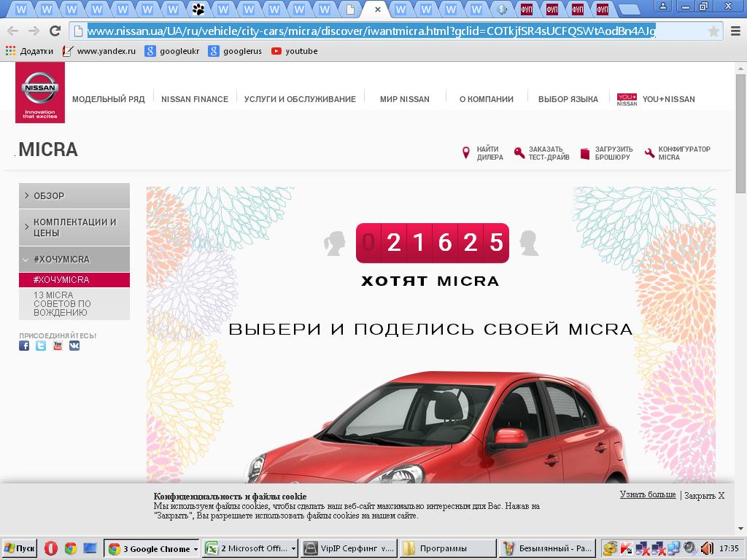The height and width of the screenshot is (560, 747).
Task: Open the Windows Пуск start button
Action: click(x=19, y=548)
